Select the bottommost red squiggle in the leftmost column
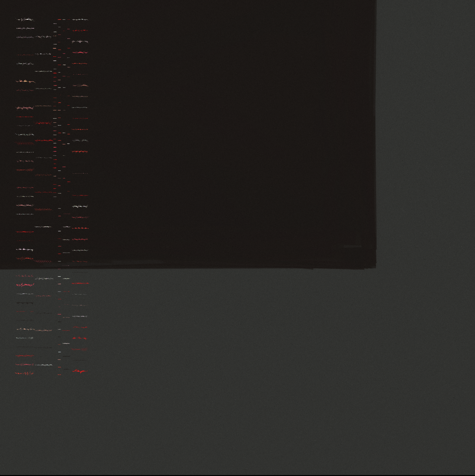 pyautogui.click(x=24, y=373)
